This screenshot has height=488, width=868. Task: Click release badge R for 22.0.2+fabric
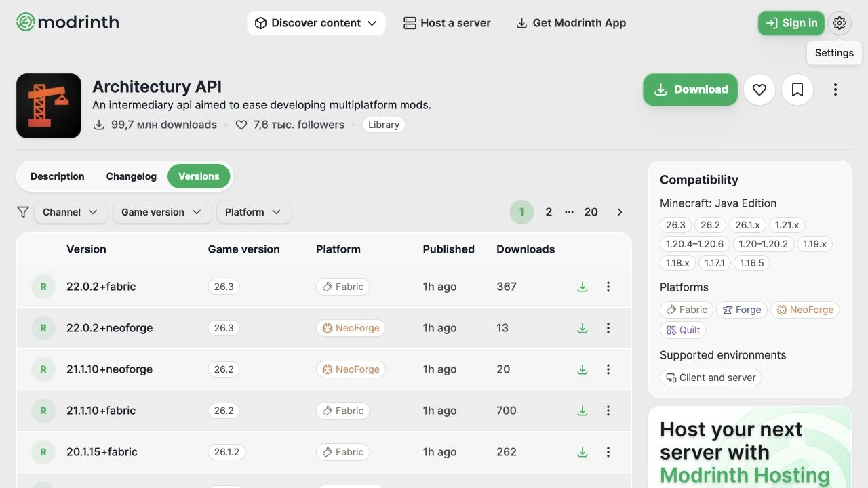43,287
